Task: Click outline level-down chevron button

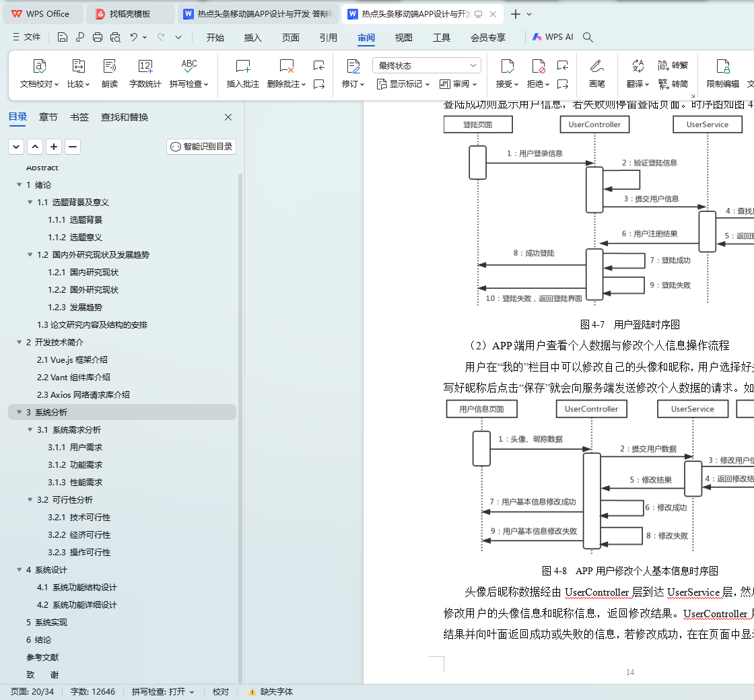Action: click(16, 147)
